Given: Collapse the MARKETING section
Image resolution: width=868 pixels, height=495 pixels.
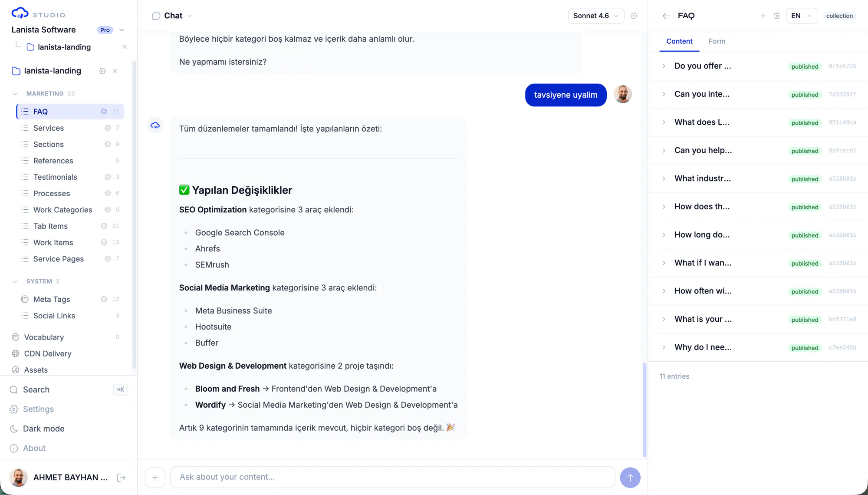Looking at the screenshot, I should pyautogui.click(x=15, y=94).
